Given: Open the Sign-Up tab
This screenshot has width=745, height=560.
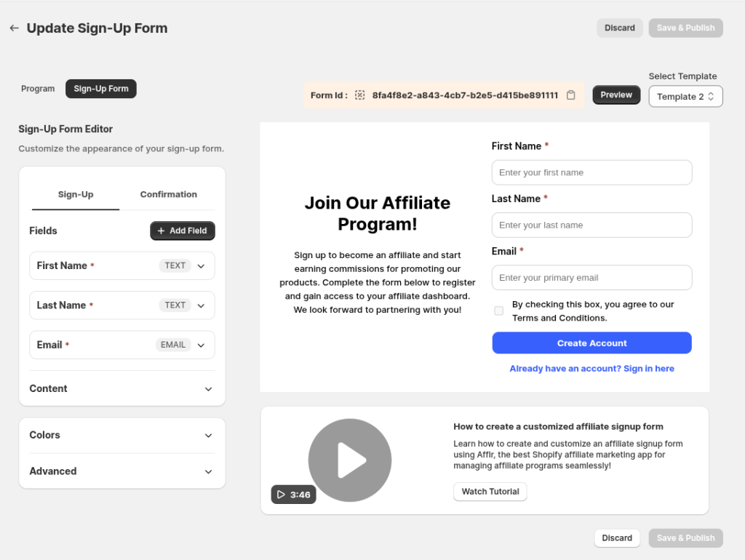Looking at the screenshot, I should (x=76, y=194).
